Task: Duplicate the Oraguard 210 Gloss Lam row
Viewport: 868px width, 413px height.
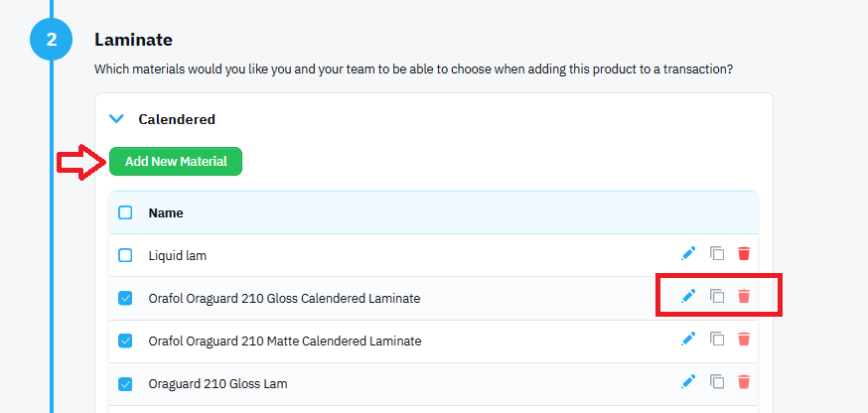Action: click(x=717, y=381)
